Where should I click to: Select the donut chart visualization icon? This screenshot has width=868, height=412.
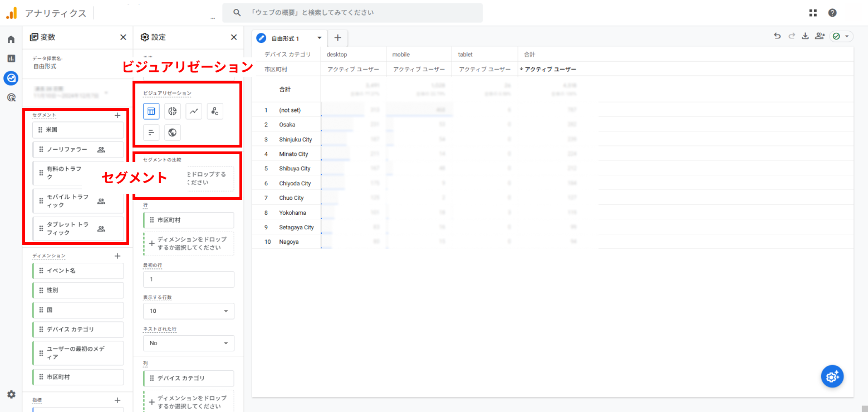coord(173,111)
